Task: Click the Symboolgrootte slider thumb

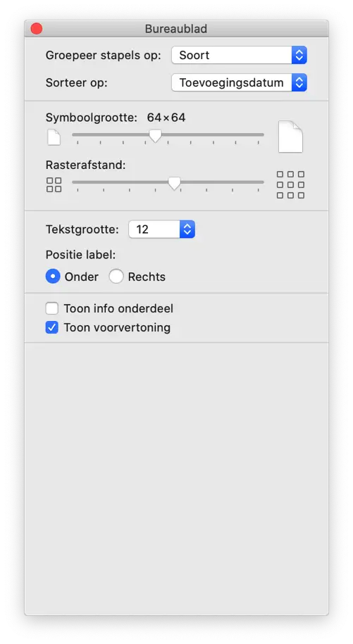Action: (155, 136)
